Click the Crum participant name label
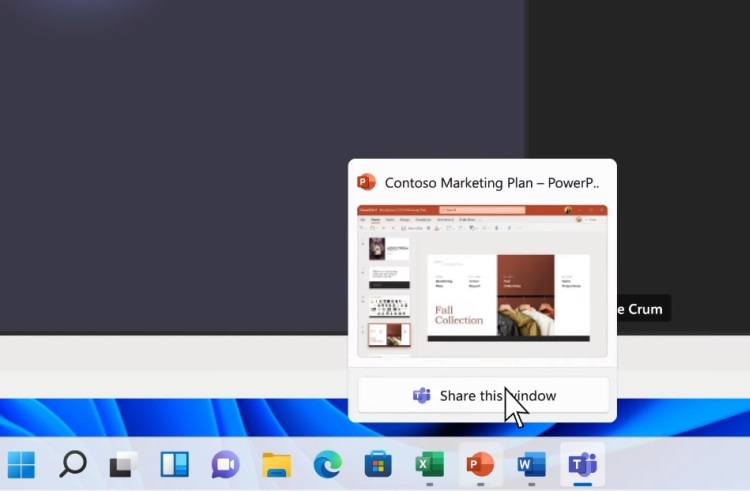This screenshot has width=750, height=491. coord(639,309)
